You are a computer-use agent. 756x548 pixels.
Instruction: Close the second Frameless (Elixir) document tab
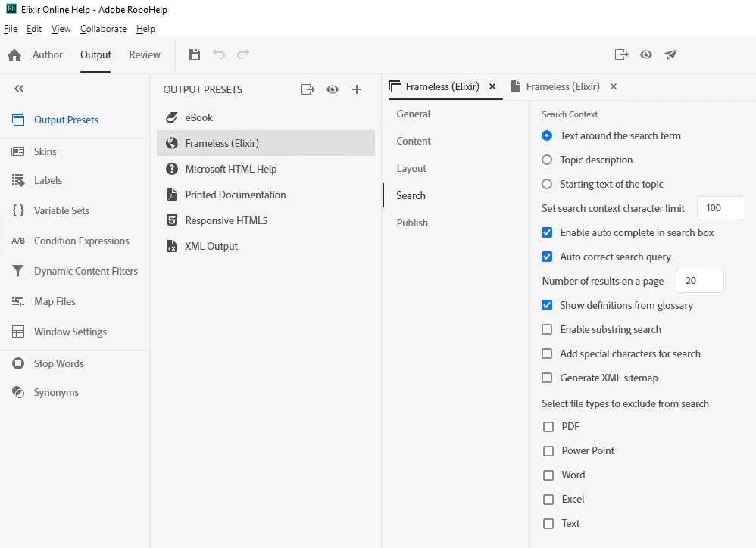pos(614,87)
